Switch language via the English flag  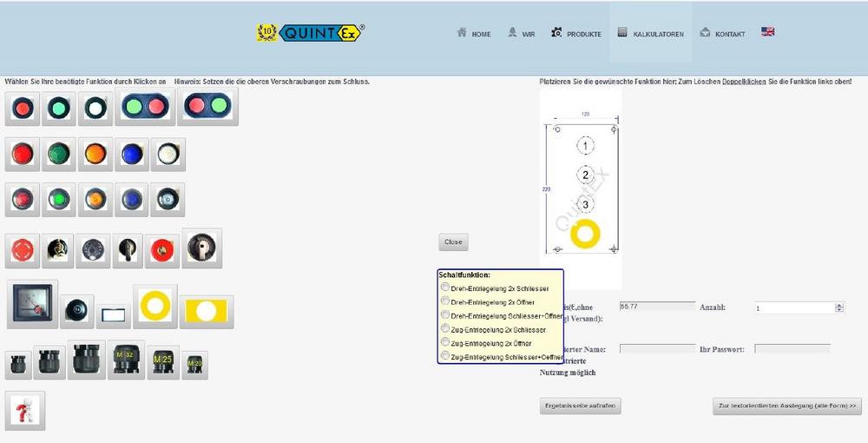pyautogui.click(x=768, y=31)
